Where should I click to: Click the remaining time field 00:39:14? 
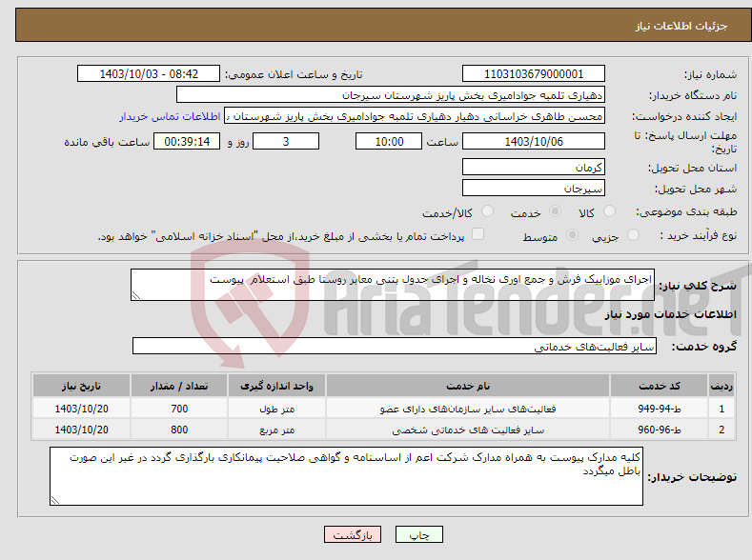(187, 141)
